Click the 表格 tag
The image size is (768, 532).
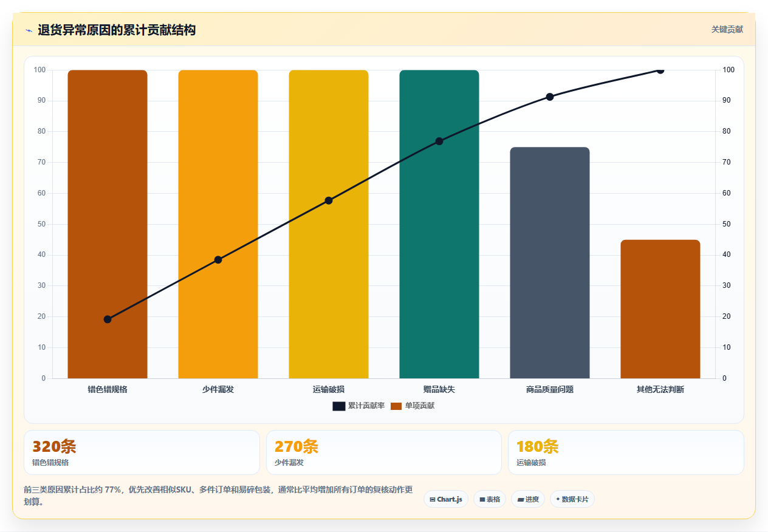click(490, 499)
